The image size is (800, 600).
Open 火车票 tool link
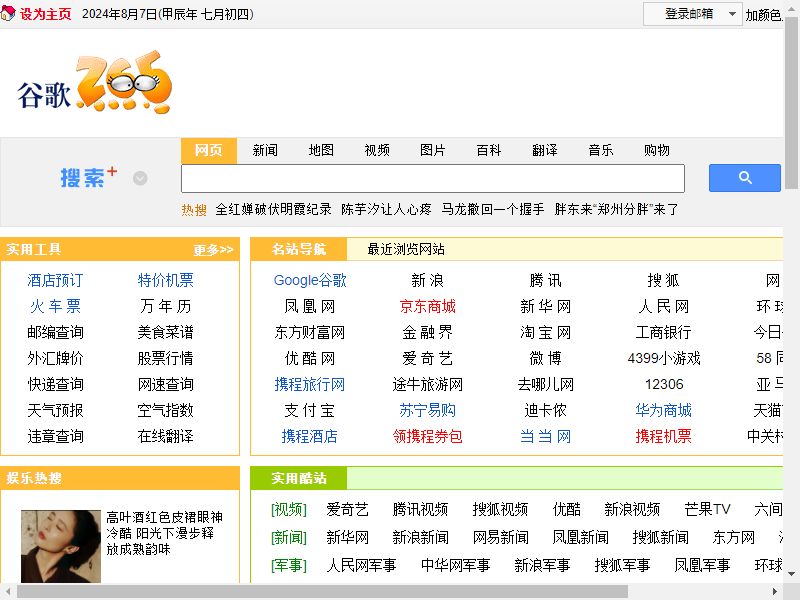[x=55, y=306]
